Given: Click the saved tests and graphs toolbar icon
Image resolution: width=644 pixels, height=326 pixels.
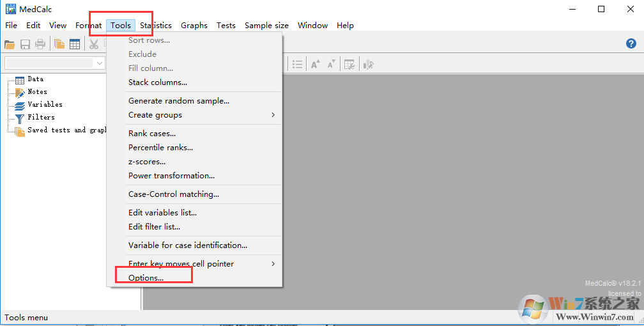Looking at the screenshot, I should click(x=59, y=44).
